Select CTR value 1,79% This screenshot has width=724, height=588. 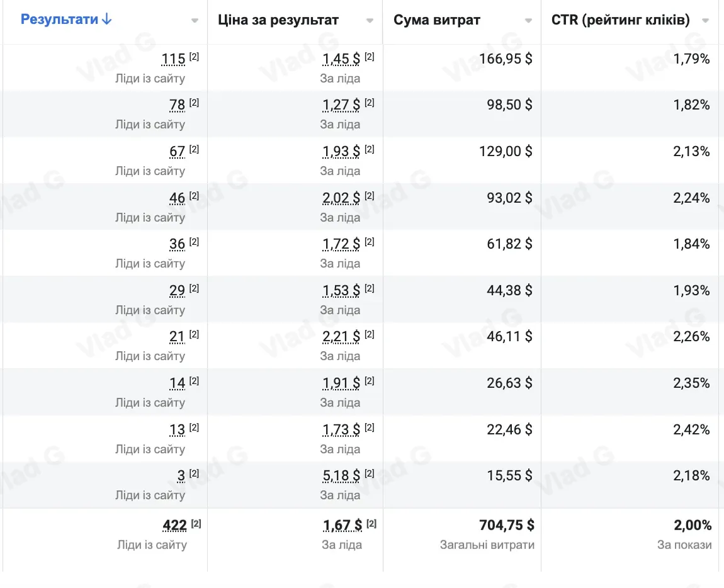coord(691,59)
